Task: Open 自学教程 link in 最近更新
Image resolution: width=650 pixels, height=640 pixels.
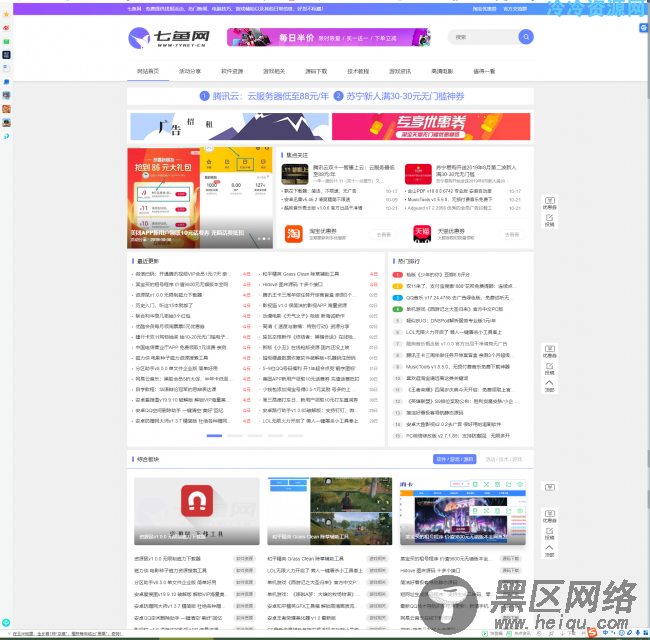Action: (176, 389)
